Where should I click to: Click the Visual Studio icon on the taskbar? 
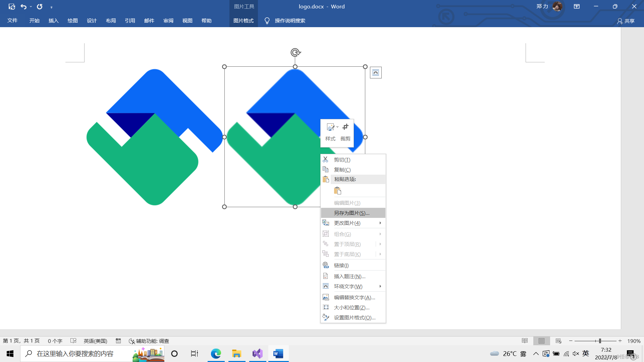pyautogui.click(x=258, y=354)
